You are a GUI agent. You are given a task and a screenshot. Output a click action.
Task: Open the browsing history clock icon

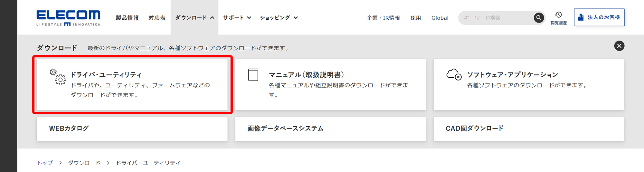coord(558,15)
